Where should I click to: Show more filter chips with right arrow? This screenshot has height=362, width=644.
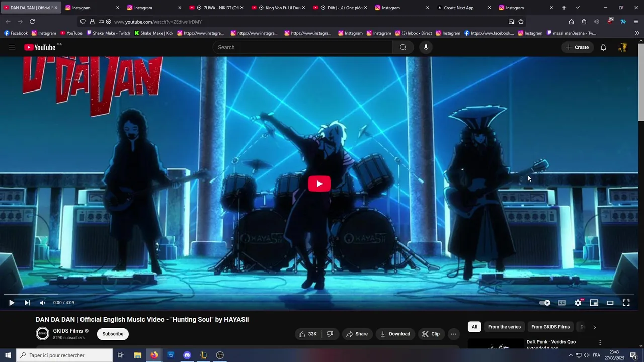click(594, 327)
